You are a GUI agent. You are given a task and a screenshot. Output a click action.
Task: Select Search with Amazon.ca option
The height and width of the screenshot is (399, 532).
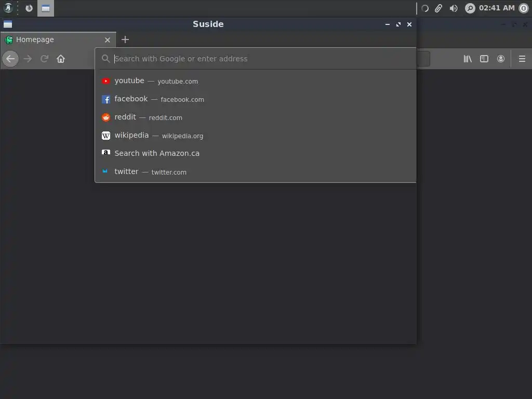click(x=256, y=153)
